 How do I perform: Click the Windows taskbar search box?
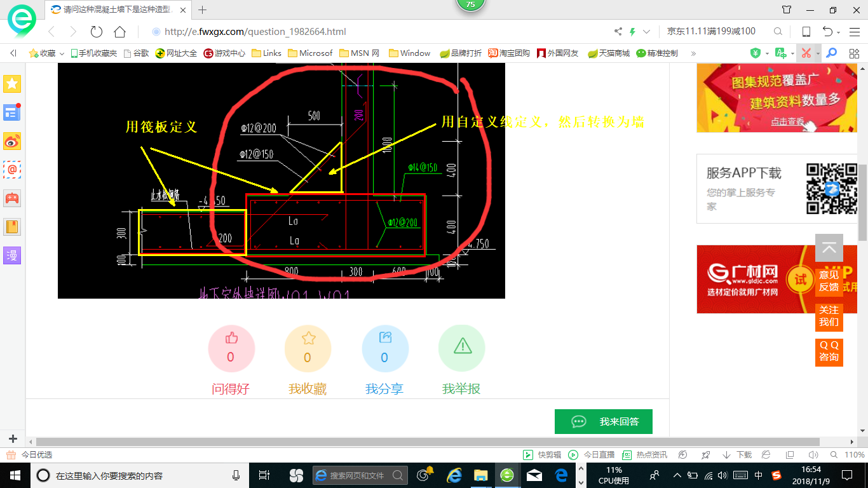click(139, 475)
